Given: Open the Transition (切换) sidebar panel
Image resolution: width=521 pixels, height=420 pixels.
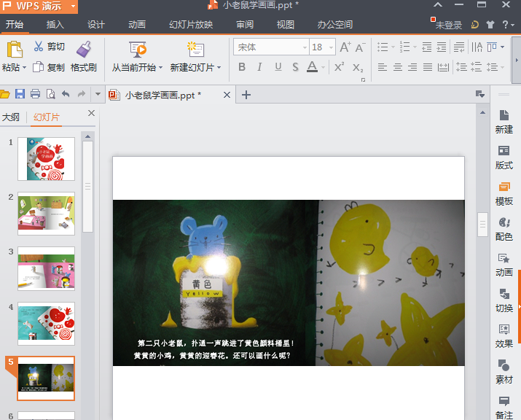Looking at the screenshot, I should 504,300.
